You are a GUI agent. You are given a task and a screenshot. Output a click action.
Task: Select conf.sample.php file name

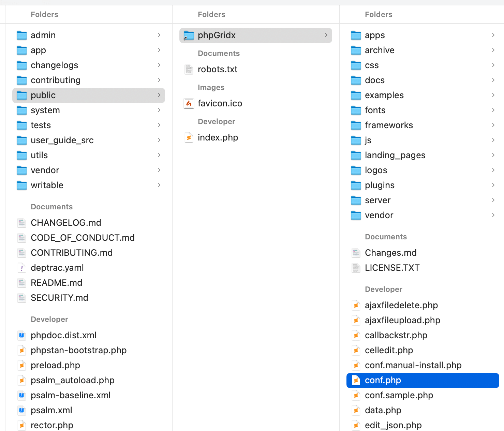point(399,395)
